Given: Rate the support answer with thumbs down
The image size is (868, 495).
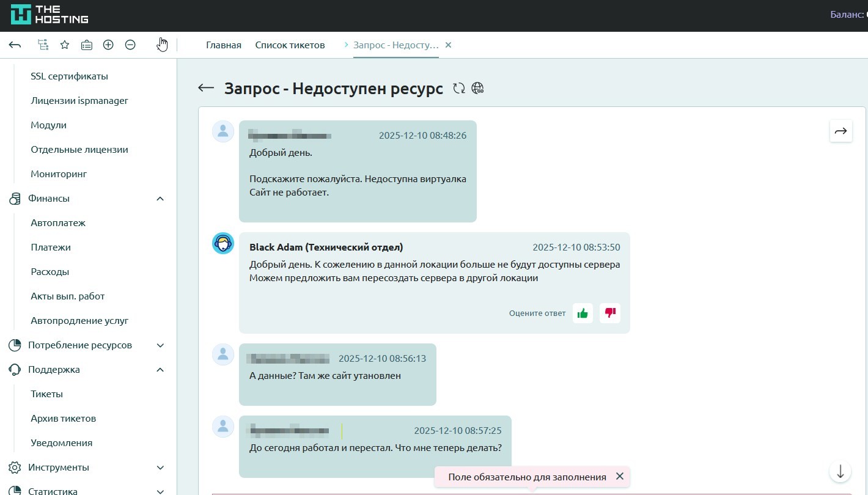Looking at the screenshot, I should (x=610, y=313).
